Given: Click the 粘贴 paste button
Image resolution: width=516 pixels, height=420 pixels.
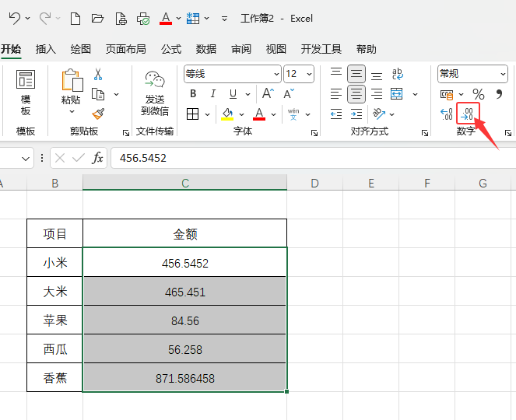Looking at the screenshot, I should pos(72,86).
